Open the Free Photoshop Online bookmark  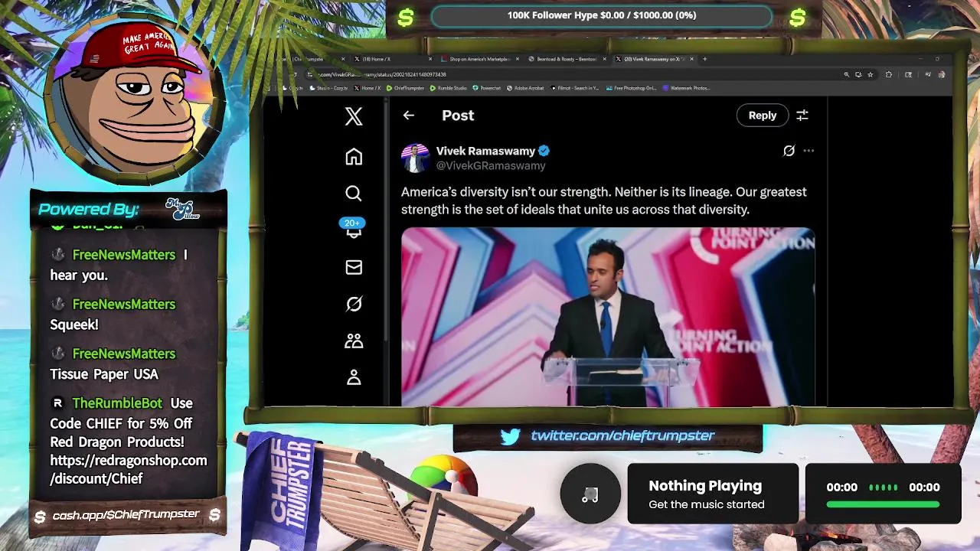click(x=631, y=88)
